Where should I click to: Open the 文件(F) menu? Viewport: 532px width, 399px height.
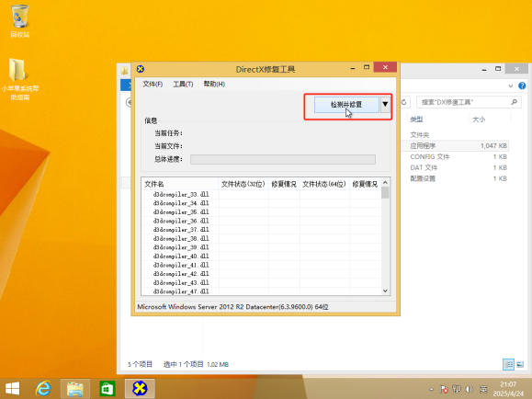point(153,84)
